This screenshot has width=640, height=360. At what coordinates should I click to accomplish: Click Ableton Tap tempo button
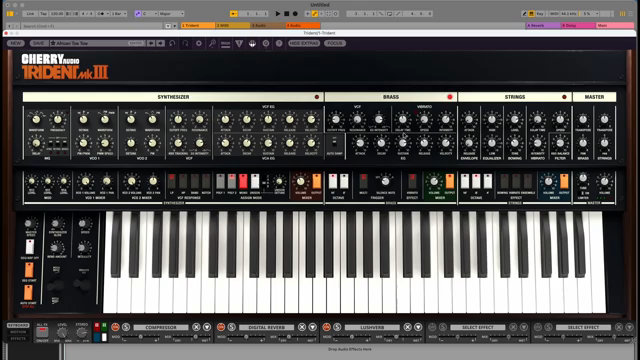point(43,13)
